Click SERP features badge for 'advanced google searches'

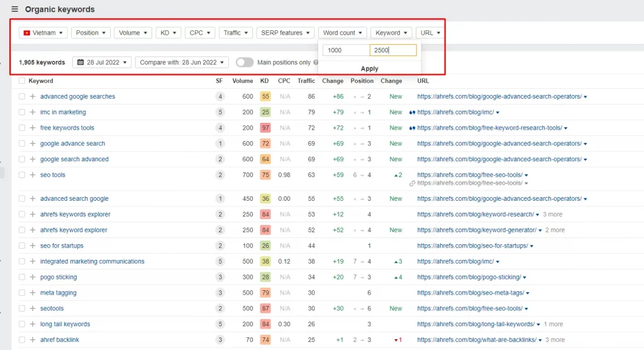220,96
